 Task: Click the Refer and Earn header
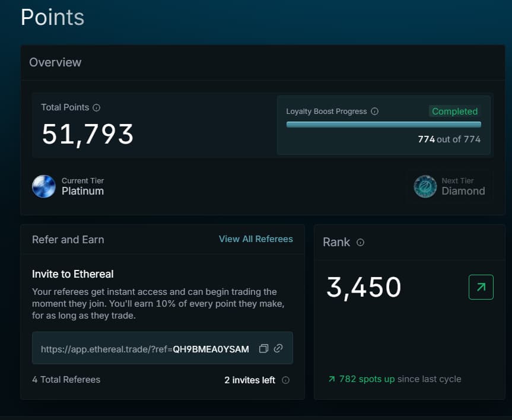click(x=68, y=240)
